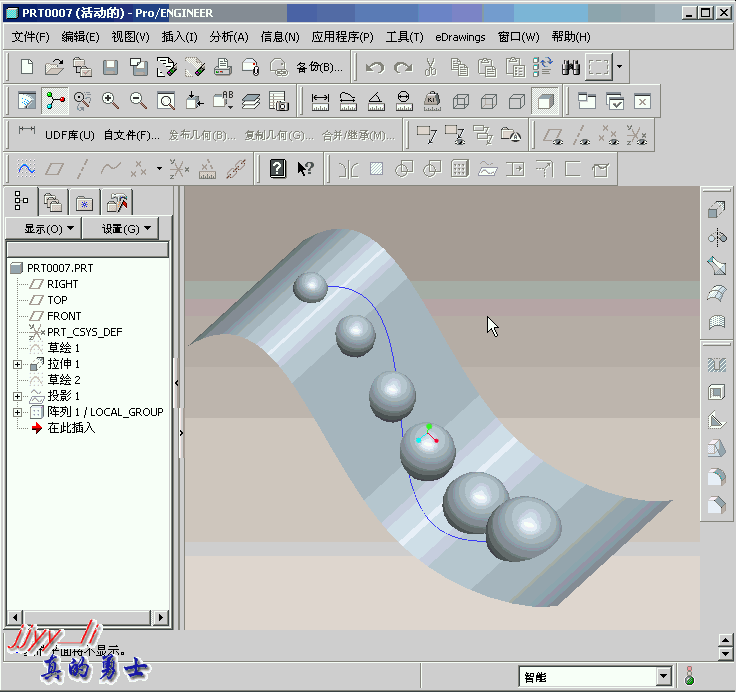Open context-sensitive help arrow icon
Screen dimensions: 736x692
coord(306,169)
